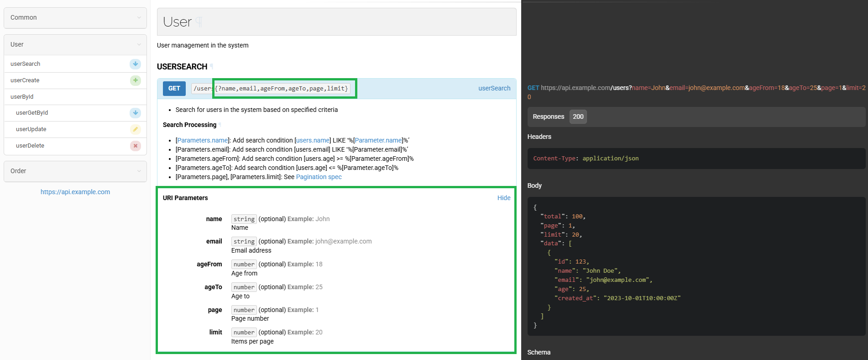Click the Parameters.name link in Search Processing

tap(203, 140)
